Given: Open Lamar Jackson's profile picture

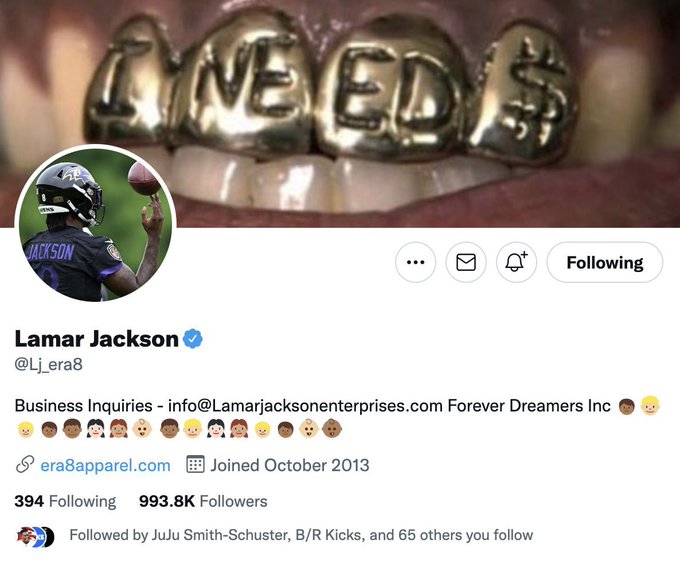Looking at the screenshot, I should pyautogui.click(x=95, y=225).
